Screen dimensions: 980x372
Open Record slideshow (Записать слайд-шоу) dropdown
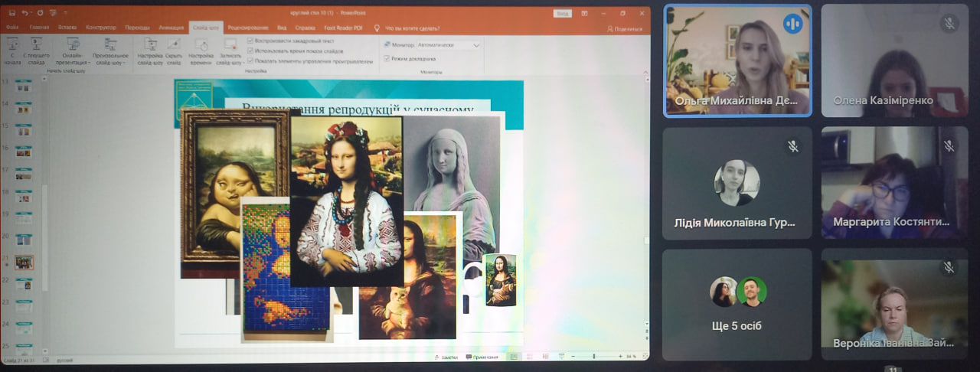230,51
